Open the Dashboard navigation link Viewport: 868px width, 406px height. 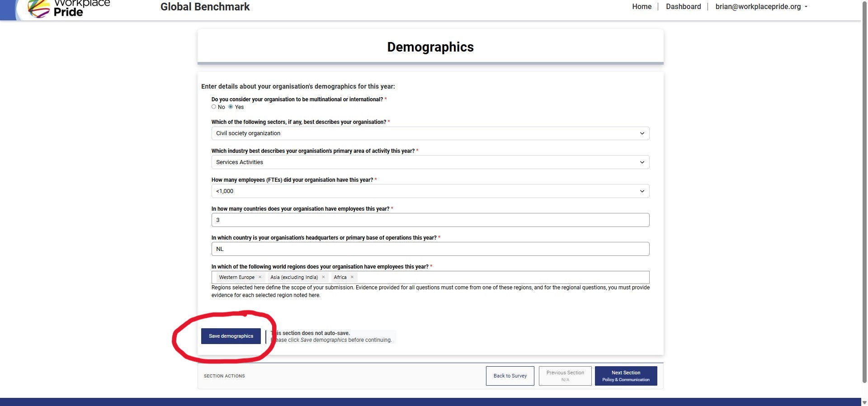[683, 7]
